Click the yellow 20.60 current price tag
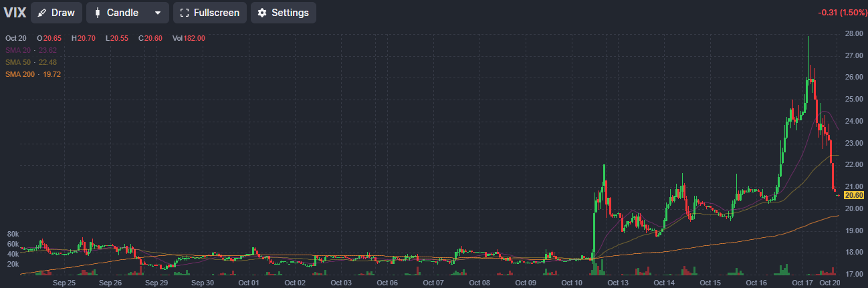 [x=853, y=195]
